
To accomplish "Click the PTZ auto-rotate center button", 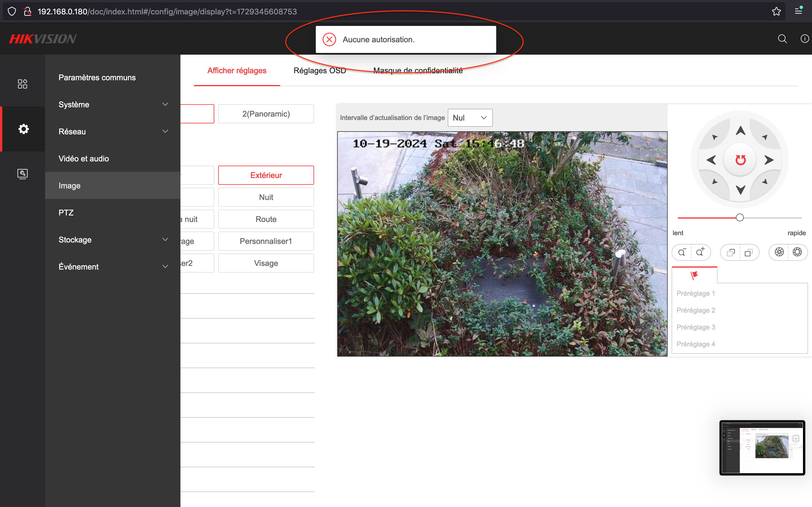I will point(740,160).
